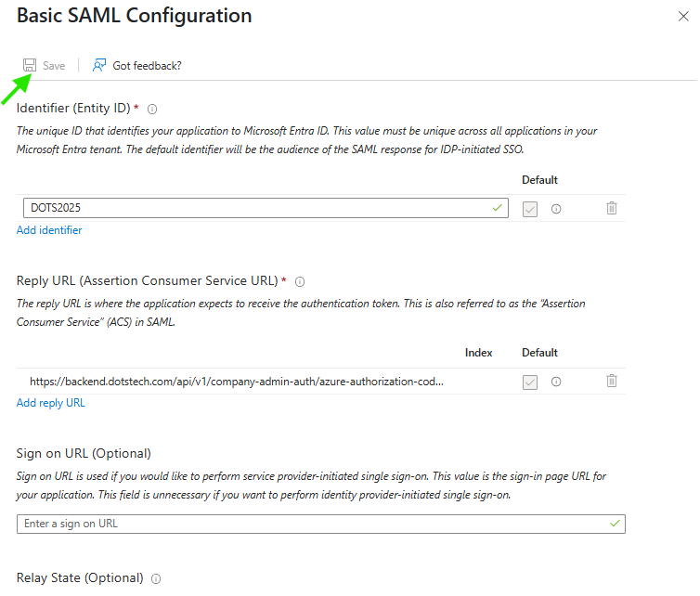The width and height of the screenshot is (700, 596).
Task: Click the Enter a sign on URL field
Action: [x=316, y=524]
